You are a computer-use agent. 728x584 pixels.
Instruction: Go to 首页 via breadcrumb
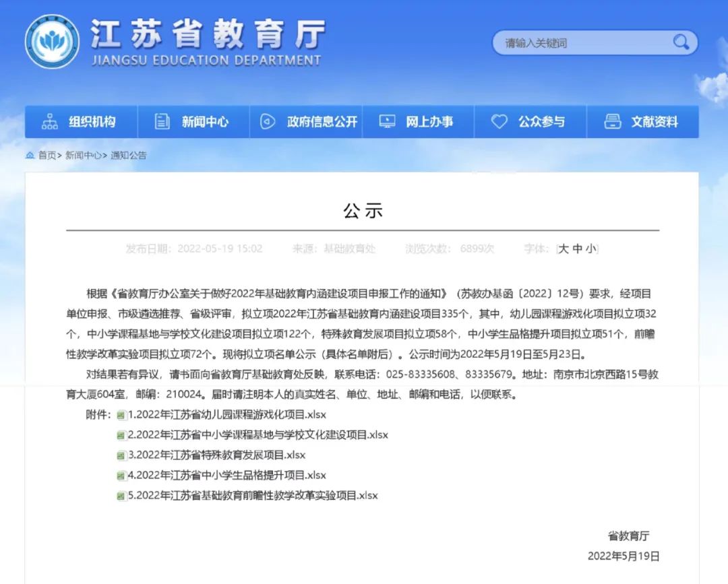coord(47,156)
